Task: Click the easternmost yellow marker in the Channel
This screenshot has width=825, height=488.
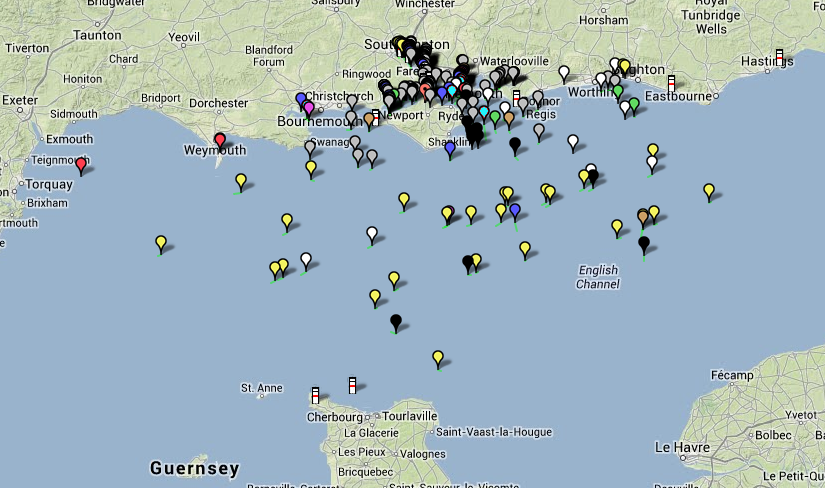Action: [x=709, y=193]
